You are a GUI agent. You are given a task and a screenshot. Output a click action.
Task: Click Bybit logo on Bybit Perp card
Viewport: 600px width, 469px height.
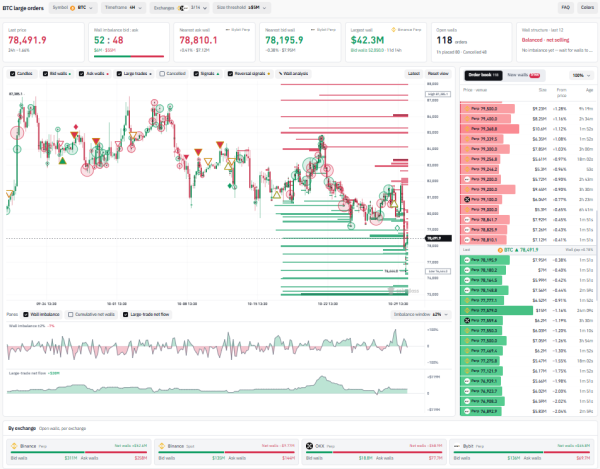[457, 446]
